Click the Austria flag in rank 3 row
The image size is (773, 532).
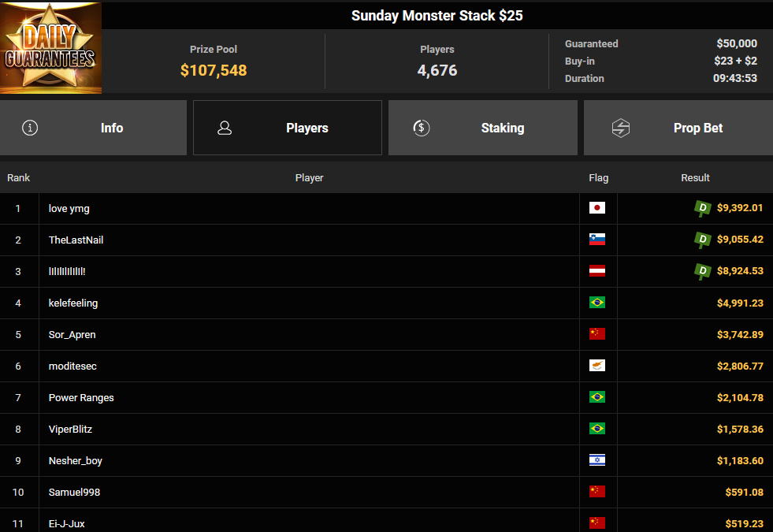[597, 271]
